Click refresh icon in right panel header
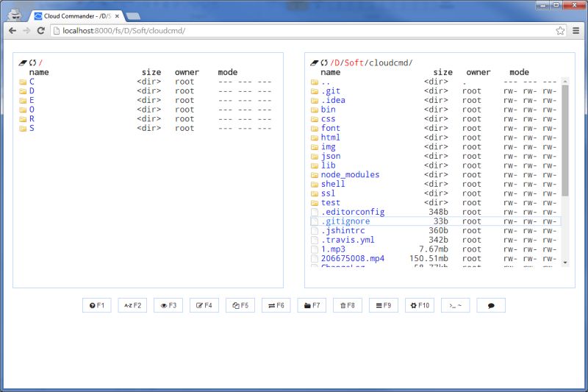Viewport: 588px width, 392px height. (x=324, y=63)
